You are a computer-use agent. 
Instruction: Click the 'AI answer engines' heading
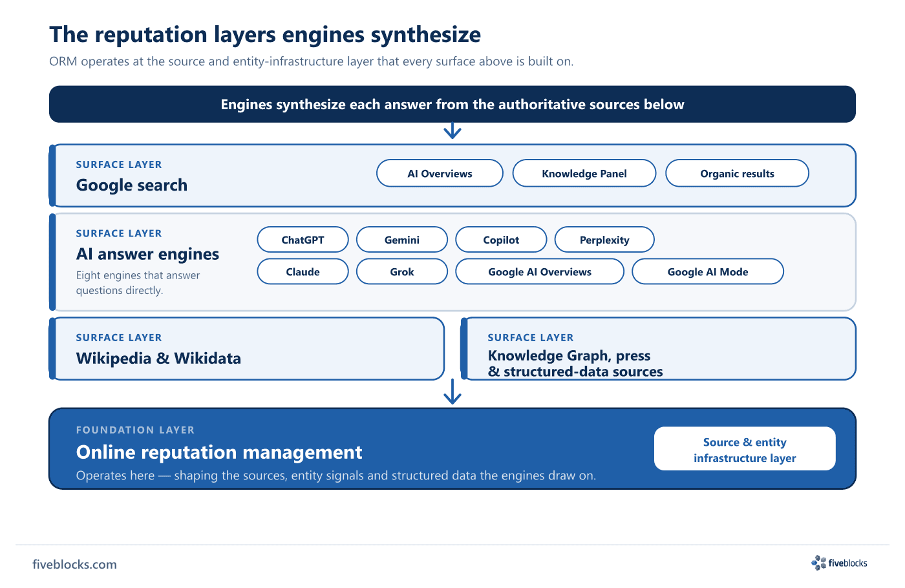tap(147, 254)
